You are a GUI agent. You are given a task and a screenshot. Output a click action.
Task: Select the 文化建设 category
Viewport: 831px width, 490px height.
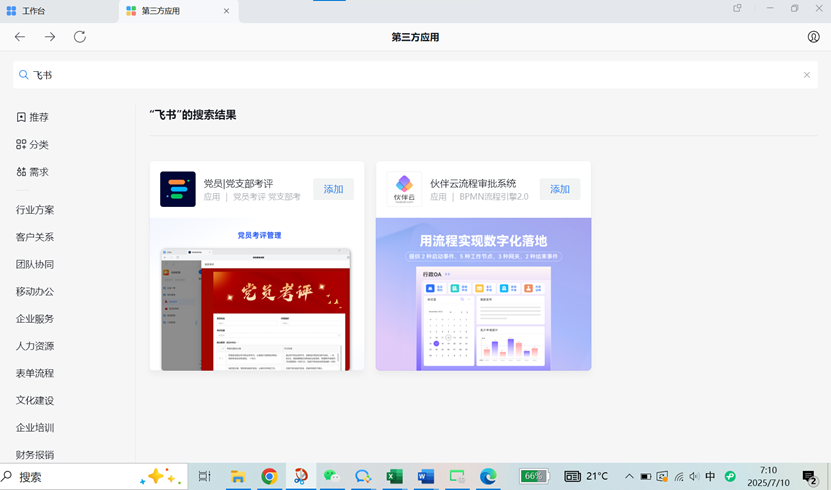35,400
